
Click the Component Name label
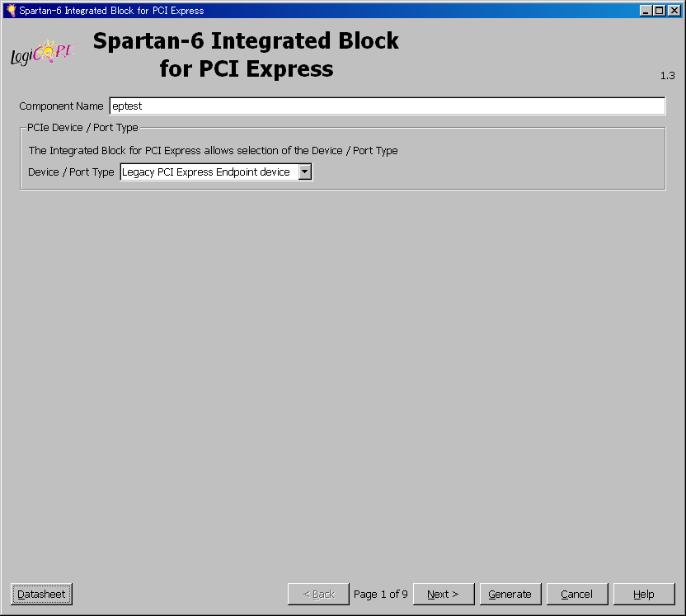tap(61, 106)
